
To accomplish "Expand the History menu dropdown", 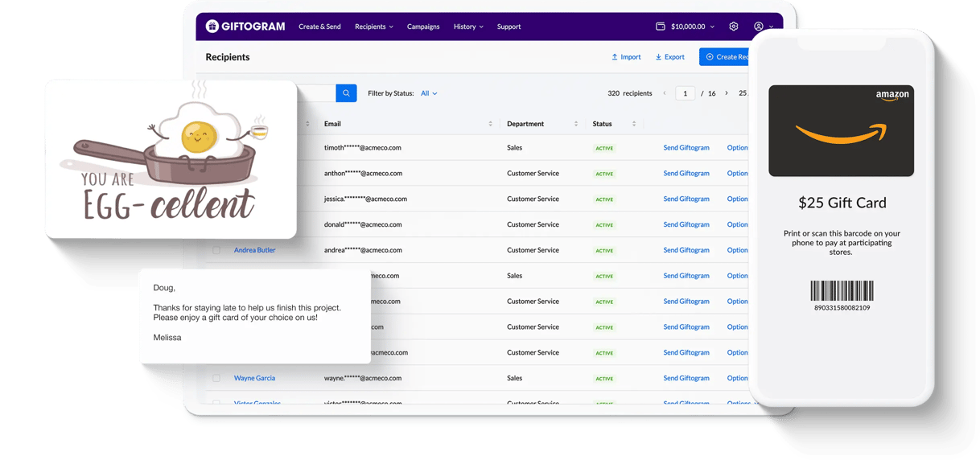I will [x=468, y=27].
